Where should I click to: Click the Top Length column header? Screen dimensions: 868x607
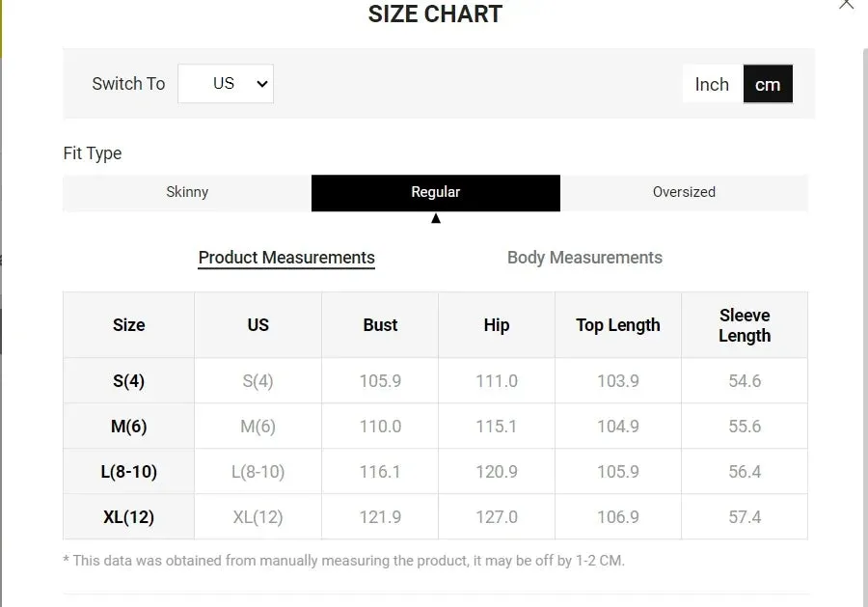[x=618, y=325]
